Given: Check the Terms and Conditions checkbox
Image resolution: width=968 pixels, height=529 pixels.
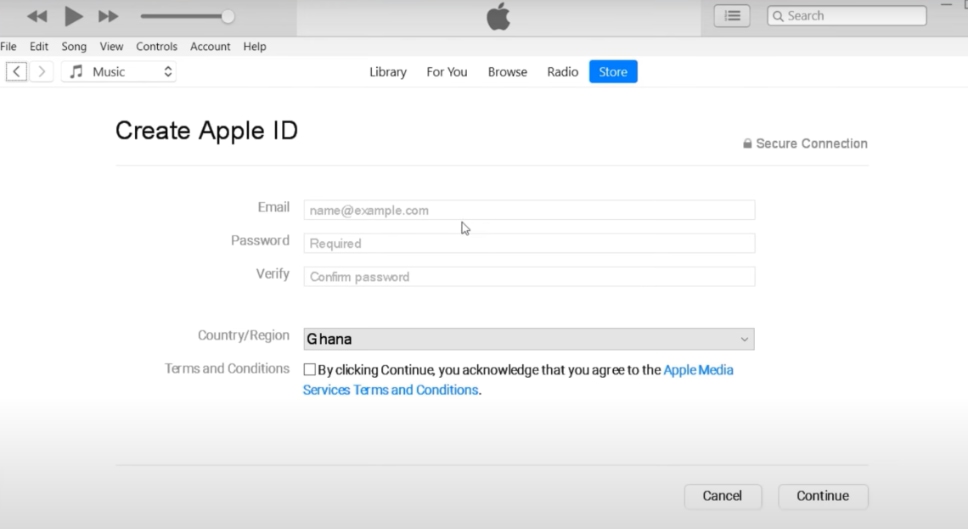Looking at the screenshot, I should click(x=309, y=370).
